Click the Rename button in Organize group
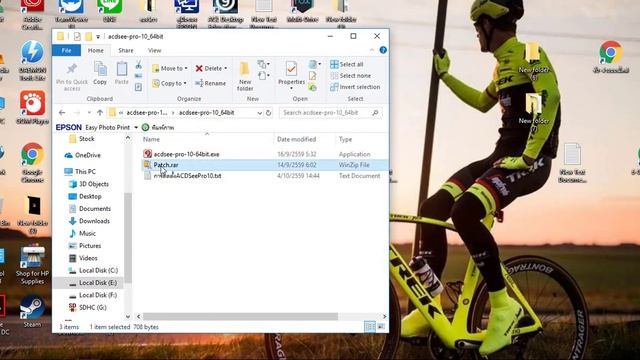 (211, 83)
